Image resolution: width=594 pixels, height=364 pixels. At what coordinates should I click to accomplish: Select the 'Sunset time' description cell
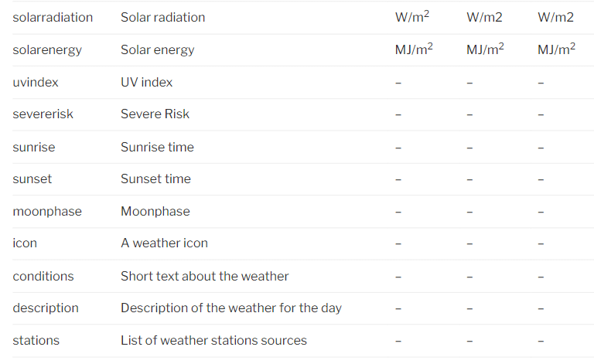click(155, 179)
